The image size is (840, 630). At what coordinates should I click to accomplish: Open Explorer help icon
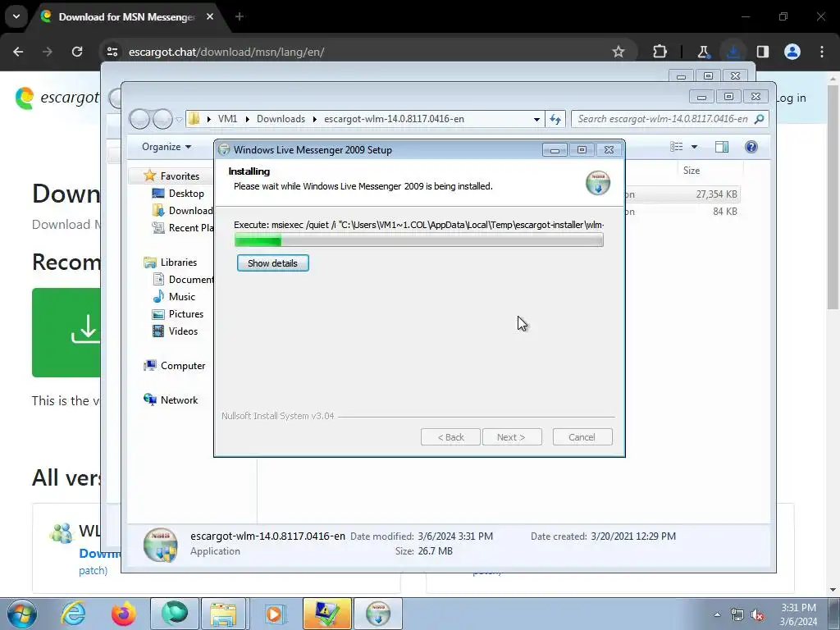[x=751, y=147]
